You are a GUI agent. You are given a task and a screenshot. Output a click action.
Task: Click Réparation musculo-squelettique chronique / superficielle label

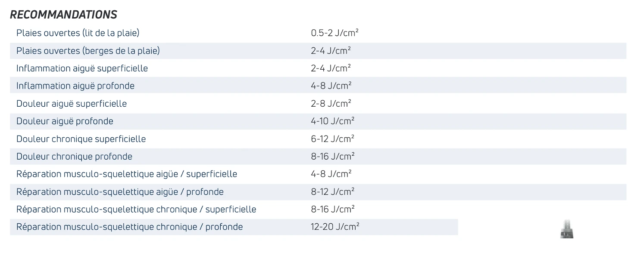(x=136, y=210)
